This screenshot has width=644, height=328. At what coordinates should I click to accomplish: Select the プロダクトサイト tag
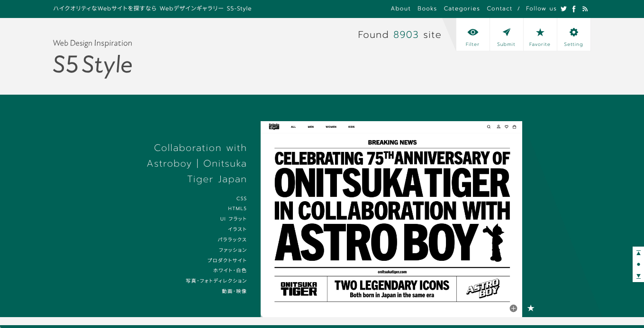227,261
